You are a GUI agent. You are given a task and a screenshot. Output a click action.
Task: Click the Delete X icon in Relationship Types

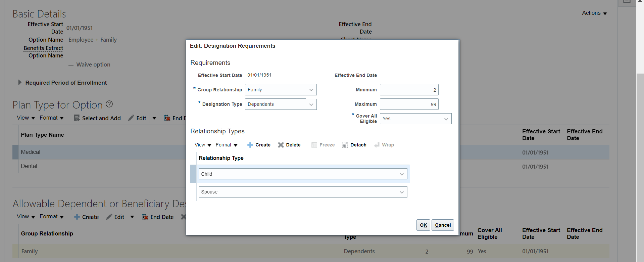[281, 145]
